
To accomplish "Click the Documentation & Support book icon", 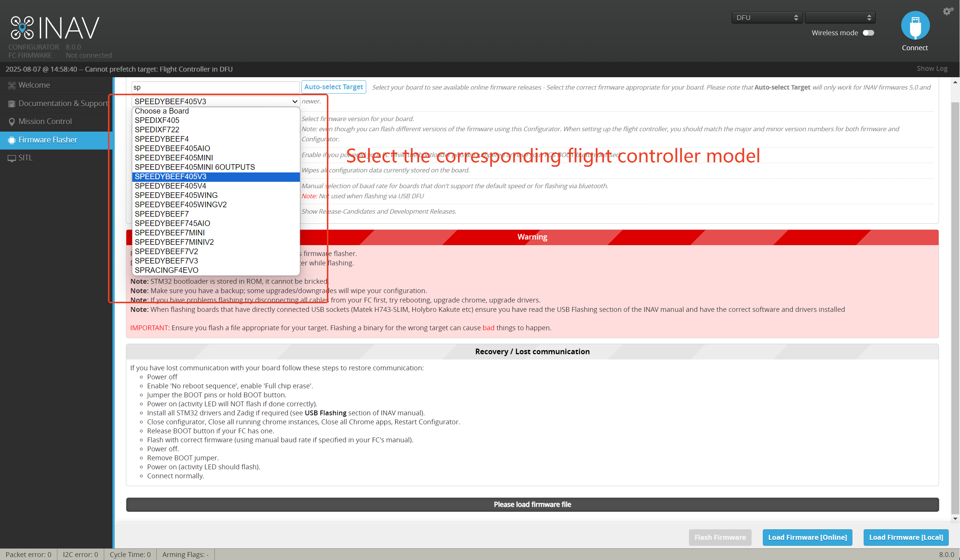I will click(x=12, y=103).
